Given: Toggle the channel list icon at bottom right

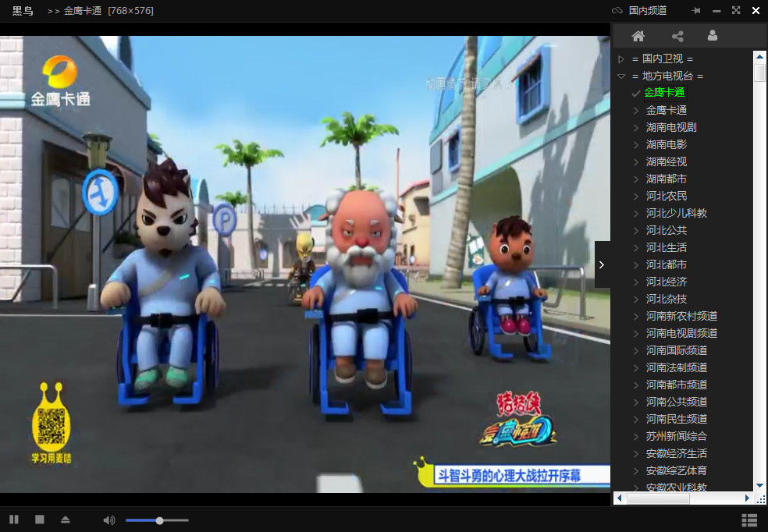Looking at the screenshot, I should (749, 520).
